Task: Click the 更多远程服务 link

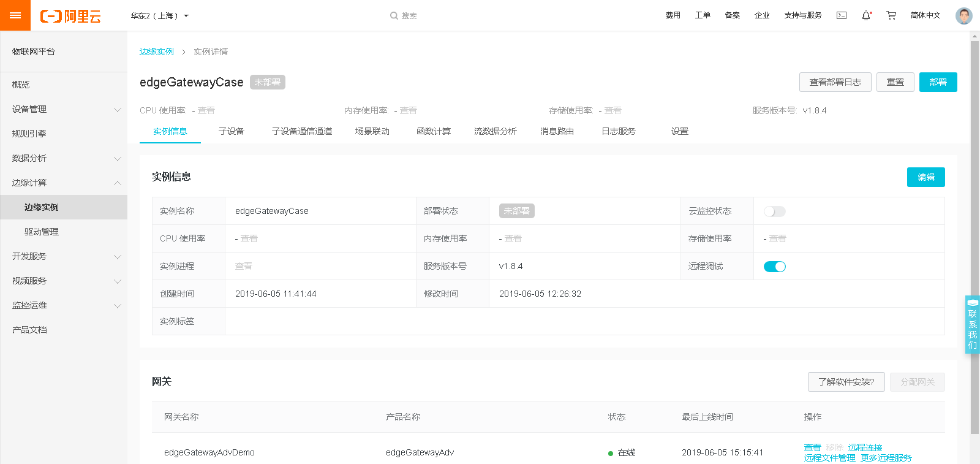Action: [886, 458]
